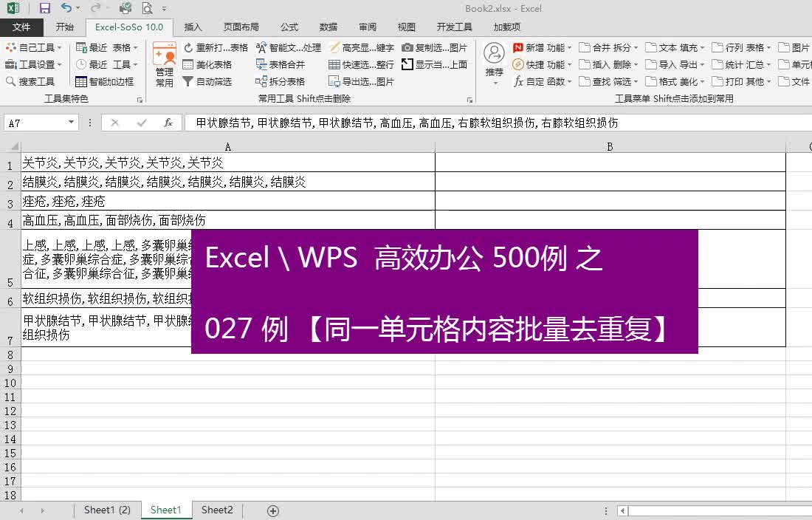The image size is (812, 520).
Task: Click the 美化表格 (beautify table) icon
Action: (187, 64)
